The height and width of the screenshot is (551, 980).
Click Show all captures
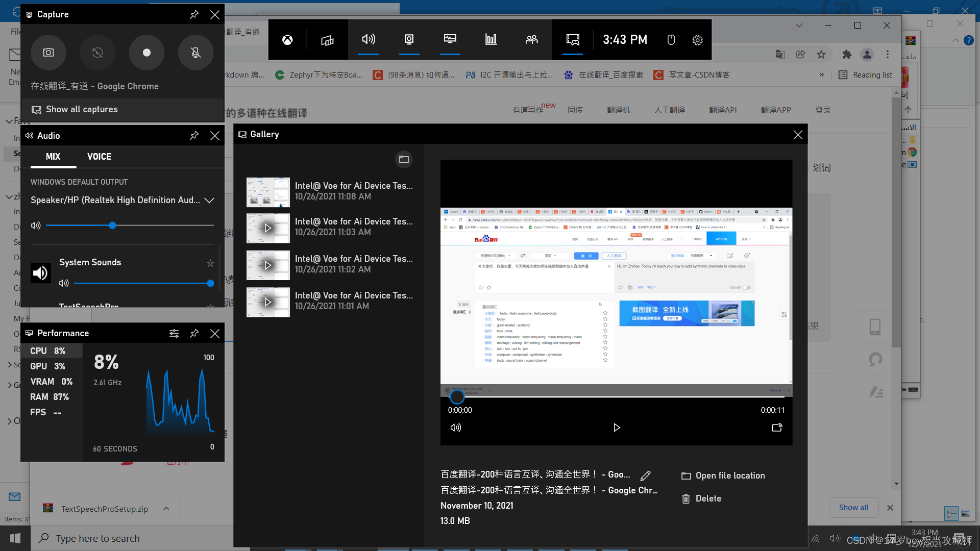click(82, 109)
